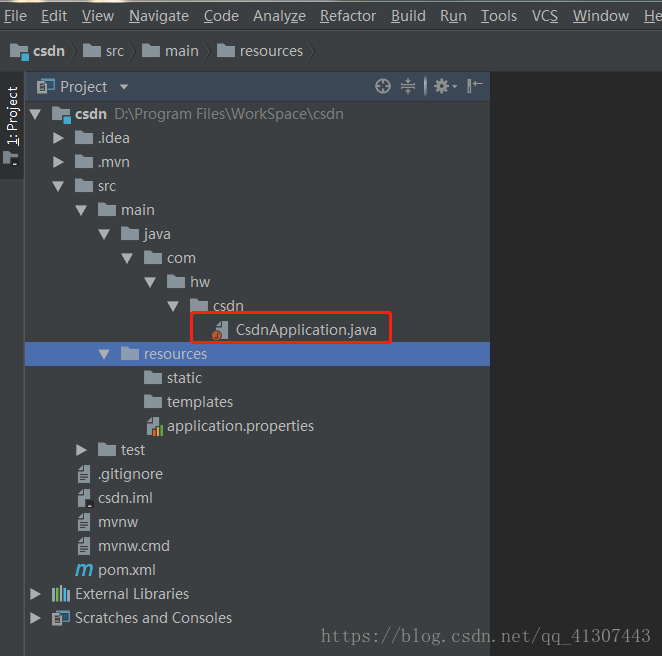Screen dimensions: 662x656
Task: Click csdn in the breadcrumb bar
Action: pyautogui.click(x=49, y=51)
